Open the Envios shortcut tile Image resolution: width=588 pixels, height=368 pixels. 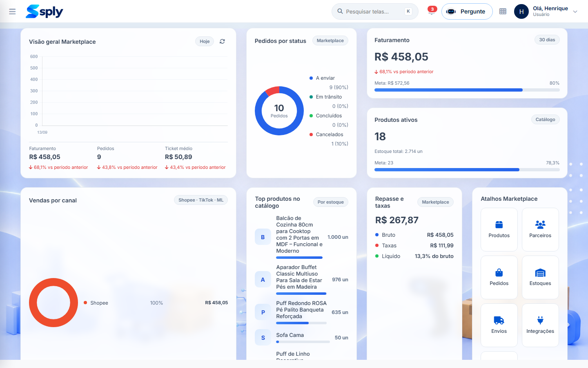[499, 325]
